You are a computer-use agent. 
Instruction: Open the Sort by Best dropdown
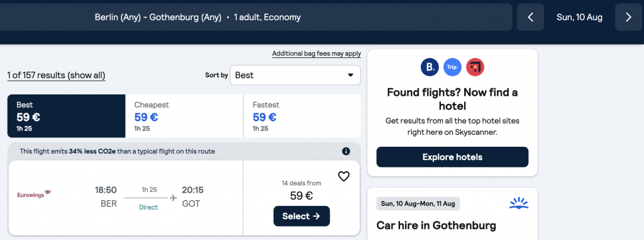[x=295, y=76]
